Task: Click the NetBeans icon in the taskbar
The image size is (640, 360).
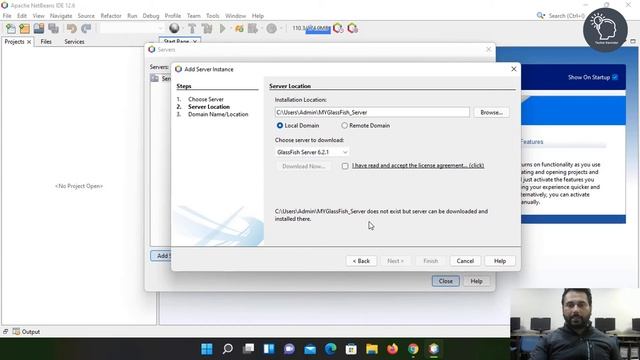Action: tap(433, 349)
